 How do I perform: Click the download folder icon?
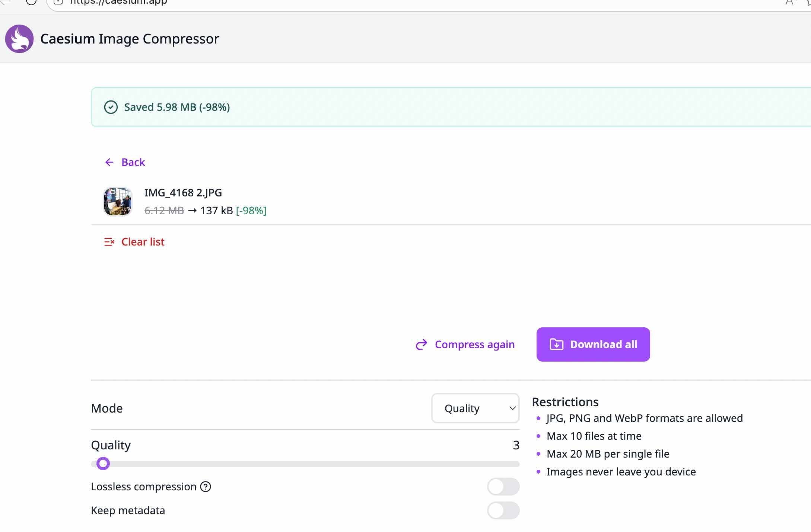[x=556, y=344]
